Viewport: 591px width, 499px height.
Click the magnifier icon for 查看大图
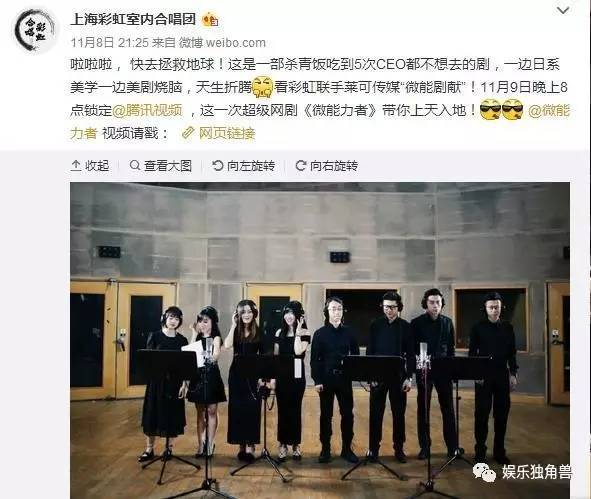[135, 165]
